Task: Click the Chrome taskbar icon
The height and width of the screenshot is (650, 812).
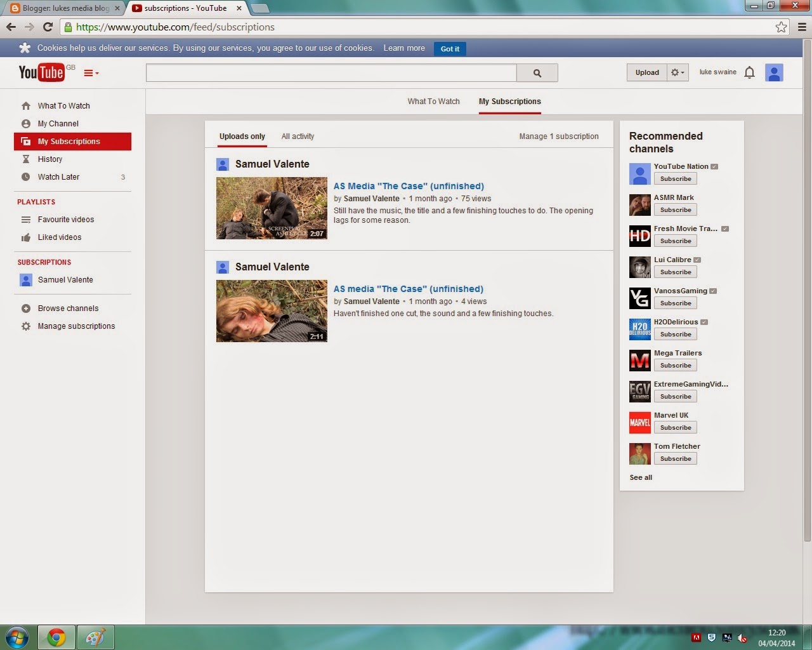Action: 56,637
